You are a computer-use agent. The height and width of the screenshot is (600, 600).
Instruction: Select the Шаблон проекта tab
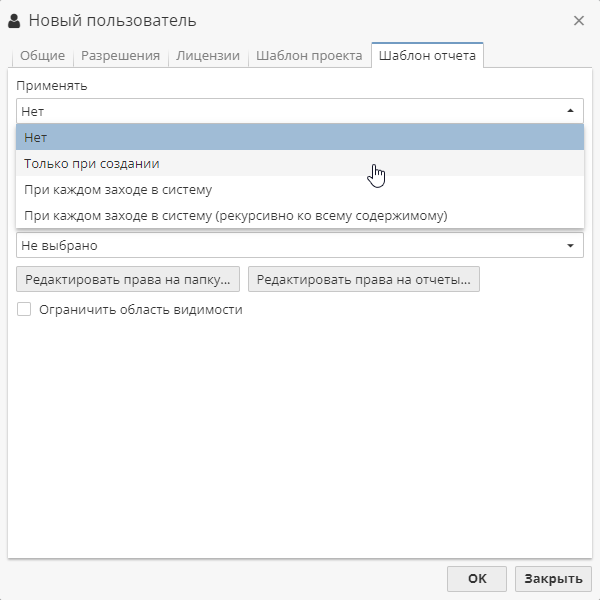coord(309,56)
